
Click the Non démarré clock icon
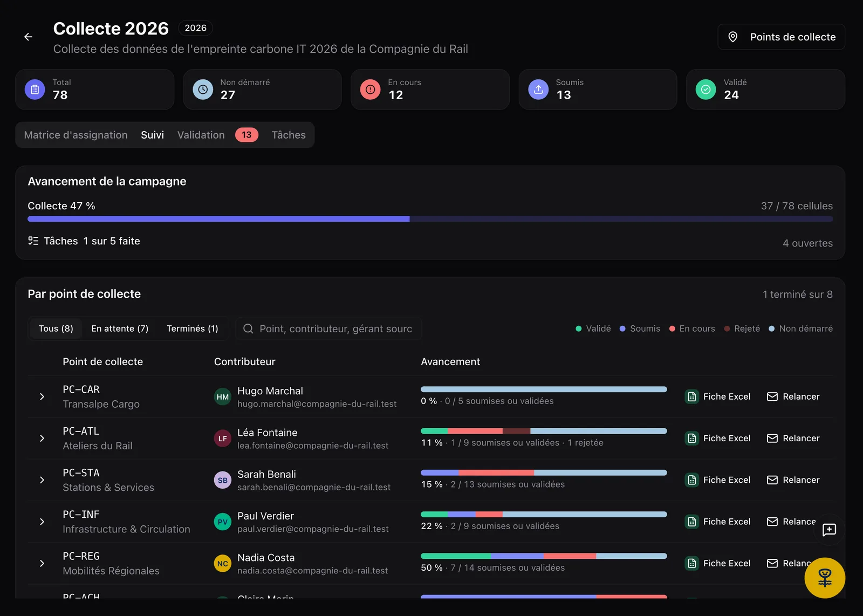click(x=203, y=90)
